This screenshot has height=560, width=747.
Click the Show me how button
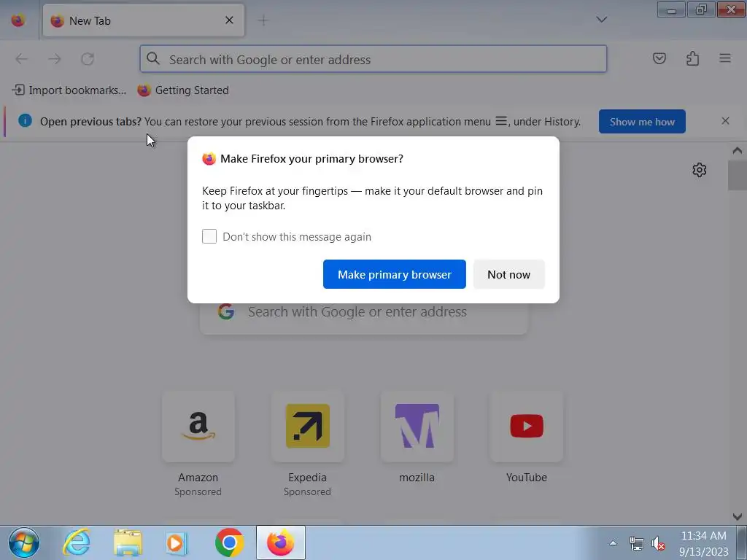(x=642, y=122)
